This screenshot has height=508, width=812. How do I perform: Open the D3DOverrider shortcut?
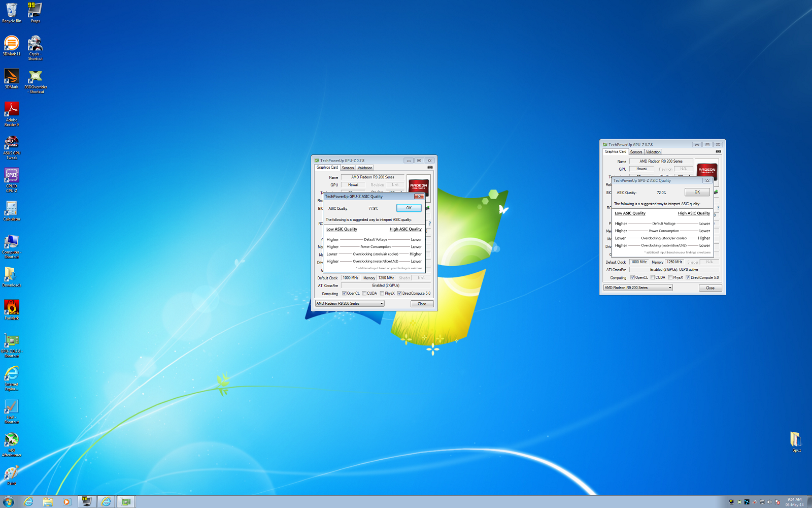(x=36, y=81)
